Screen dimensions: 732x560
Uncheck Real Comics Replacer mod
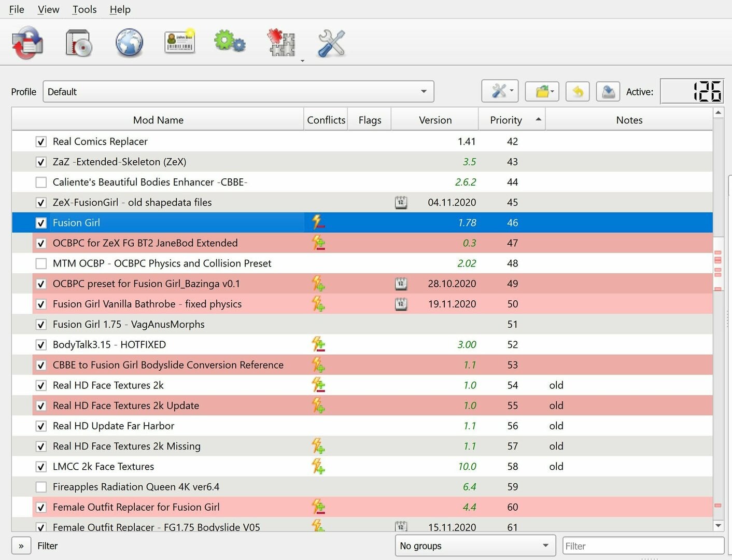(41, 142)
